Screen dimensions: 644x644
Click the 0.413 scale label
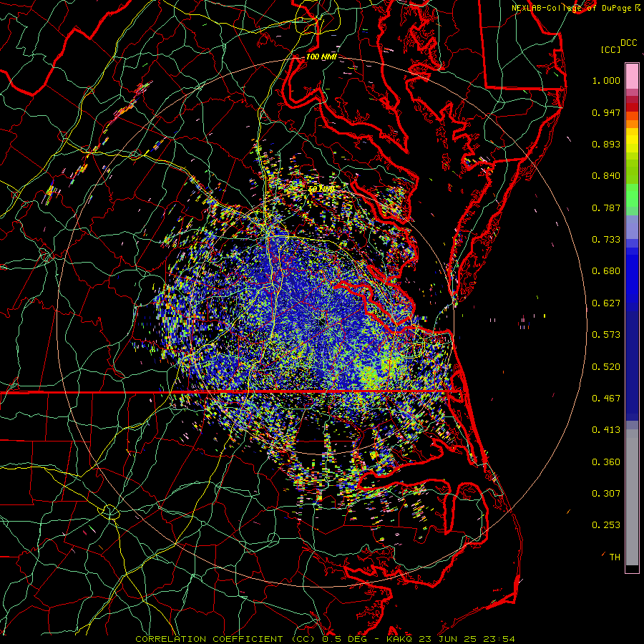tap(606, 430)
